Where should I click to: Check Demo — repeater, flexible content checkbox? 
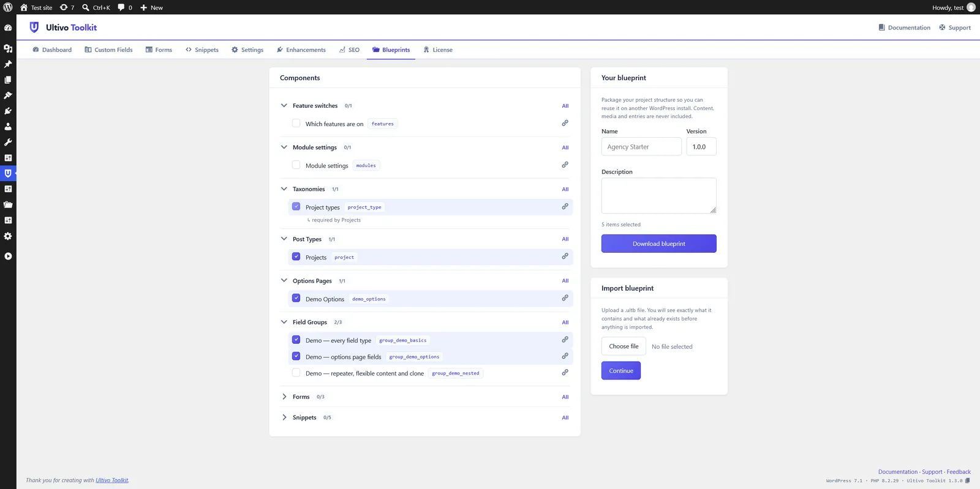296,372
